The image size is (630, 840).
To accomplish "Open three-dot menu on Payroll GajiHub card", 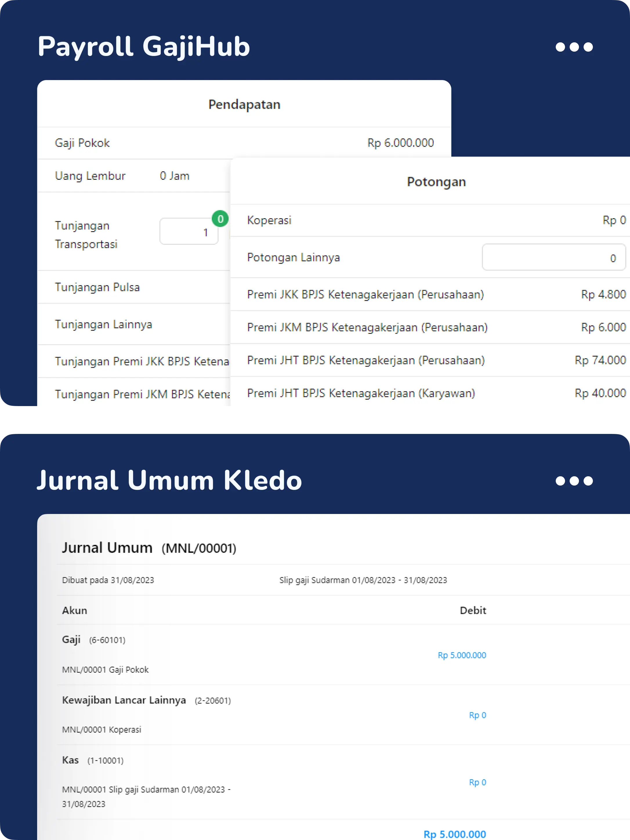I will [x=574, y=47].
